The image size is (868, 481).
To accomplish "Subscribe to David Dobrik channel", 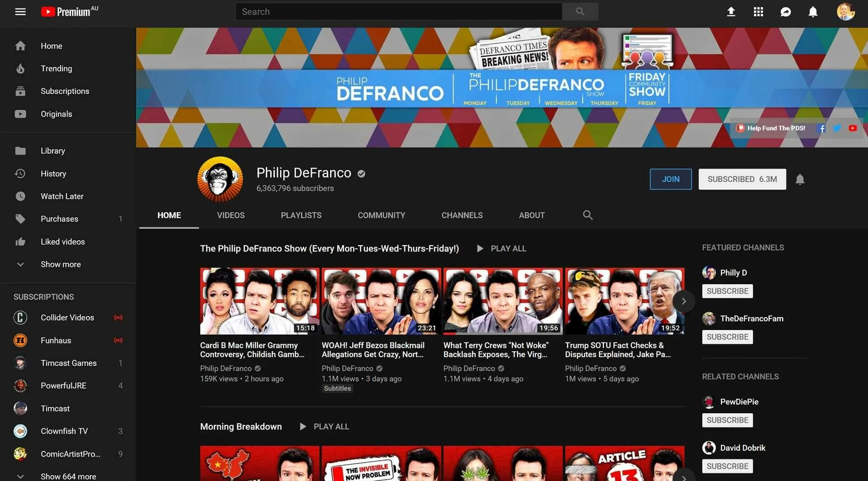I will tap(727, 466).
